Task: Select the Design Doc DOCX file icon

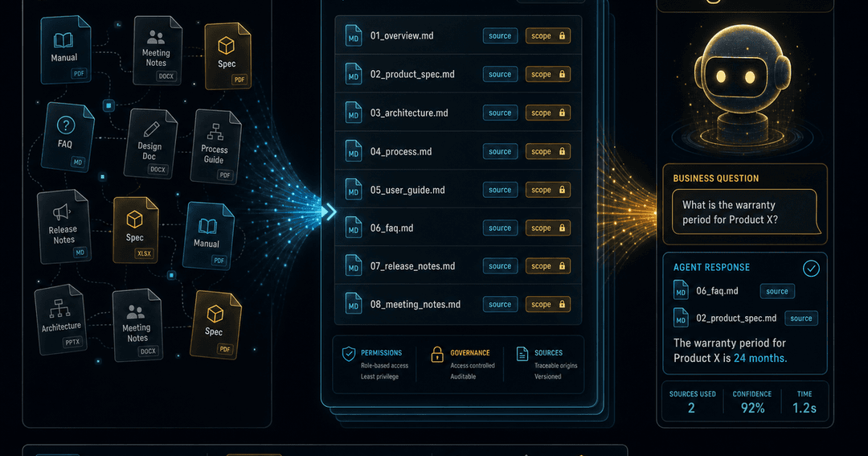Action: (150, 143)
